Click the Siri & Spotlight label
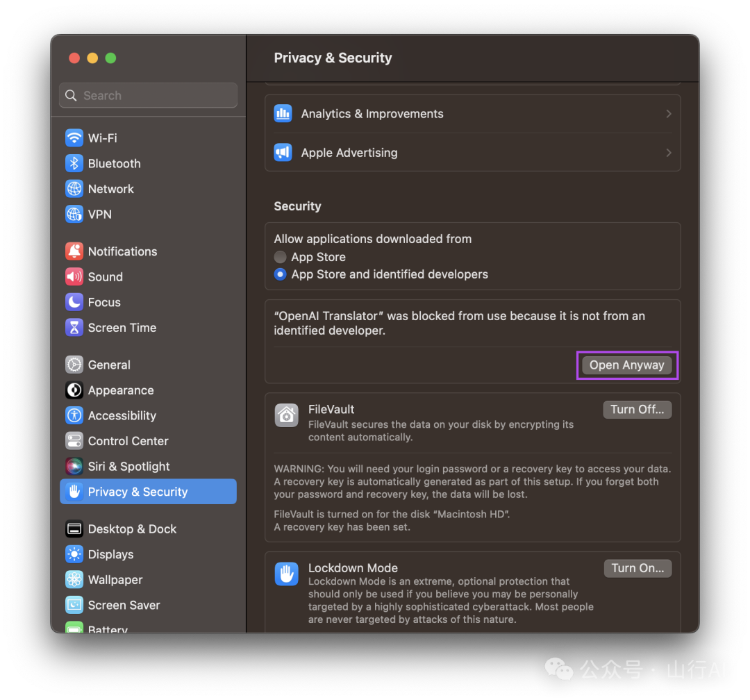Viewport: 750px width, 700px height. (x=128, y=467)
